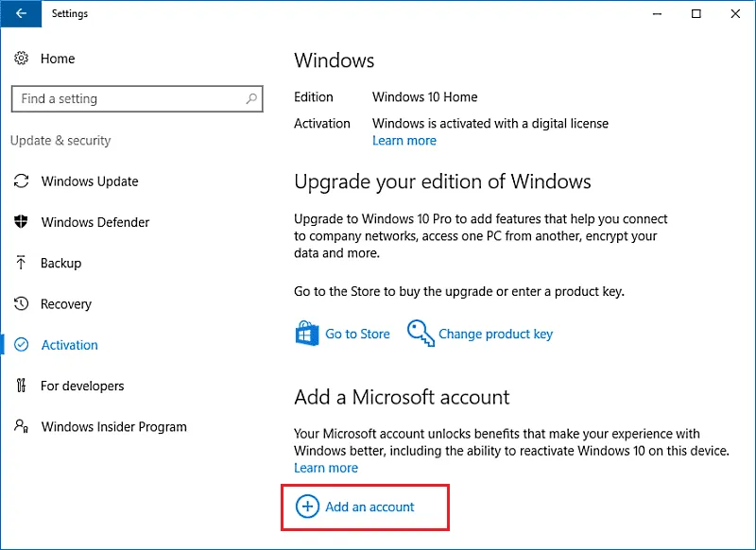Click the search magnifier icon
This screenshot has height=550, width=756.
click(x=251, y=98)
